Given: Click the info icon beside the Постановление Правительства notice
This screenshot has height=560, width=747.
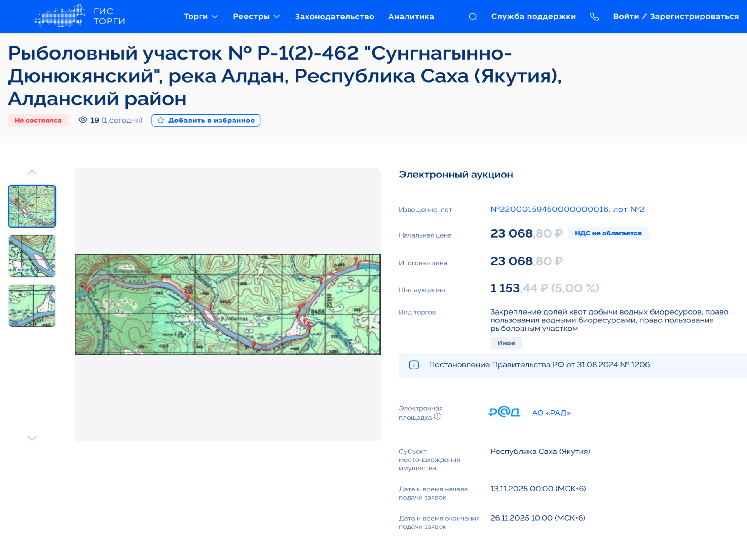Looking at the screenshot, I should 414,365.
